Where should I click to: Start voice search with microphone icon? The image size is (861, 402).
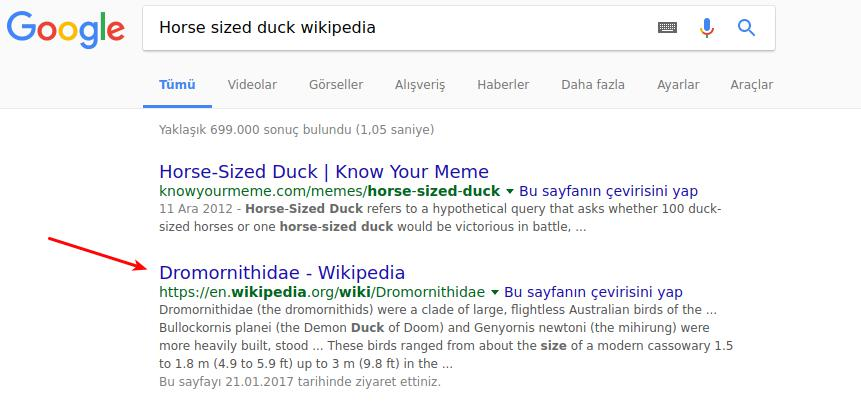tap(707, 27)
